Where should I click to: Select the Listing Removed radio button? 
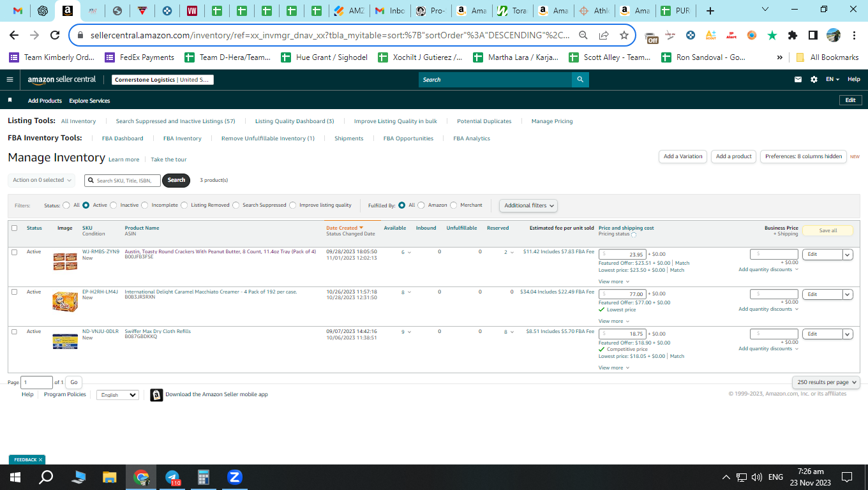[x=184, y=205]
